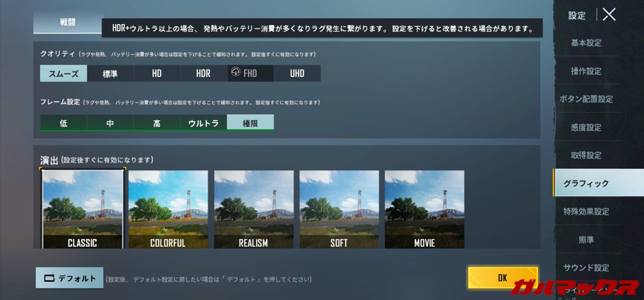The image size is (644, 300).
Task: Set frame rate to ウルトラ
Action: 203,123
